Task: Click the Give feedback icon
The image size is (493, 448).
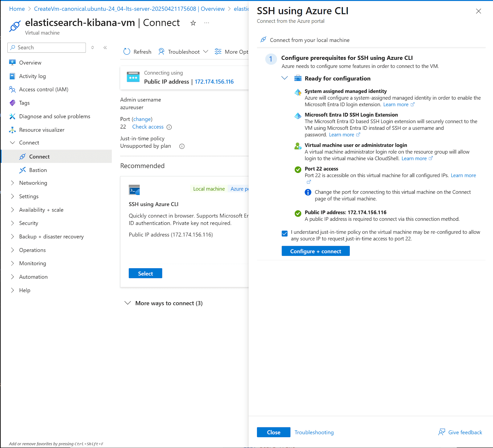Action: click(442, 432)
